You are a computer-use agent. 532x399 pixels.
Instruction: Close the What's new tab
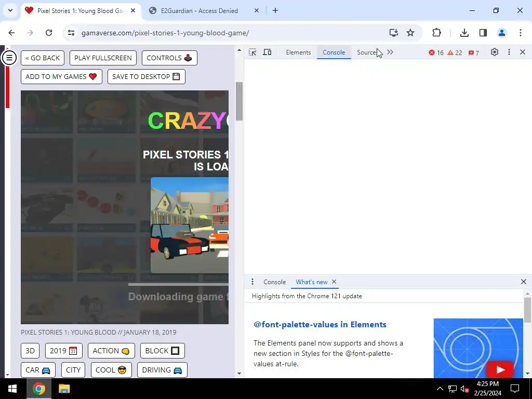click(x=334, y=282)
